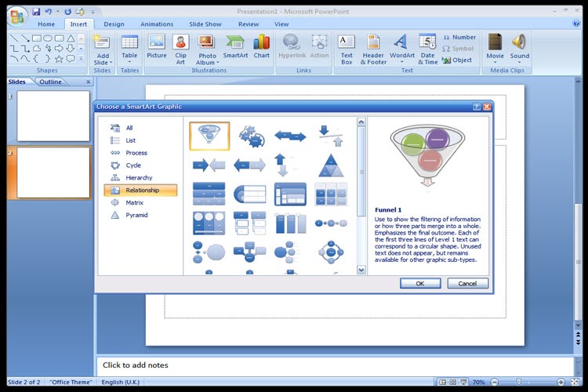This screenshot has height=392, width=588.
Task: Click the SmartArt ribbon button
Action: (235, 46)
